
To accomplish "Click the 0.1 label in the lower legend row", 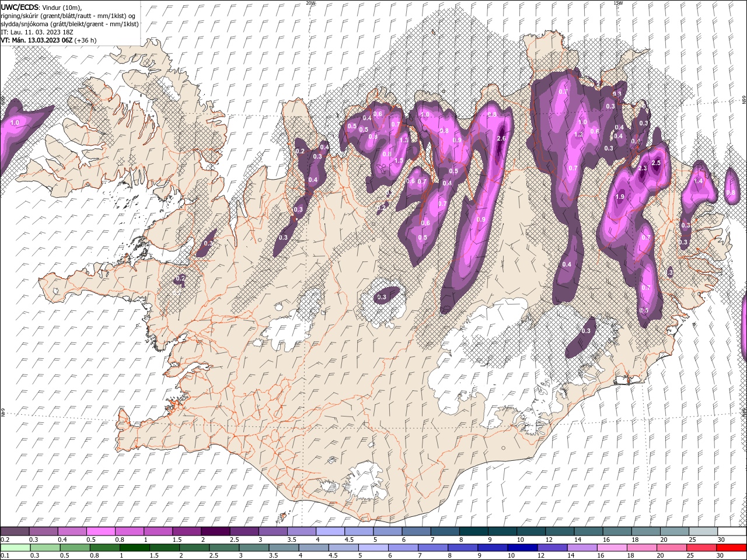I will pos(4,556).
